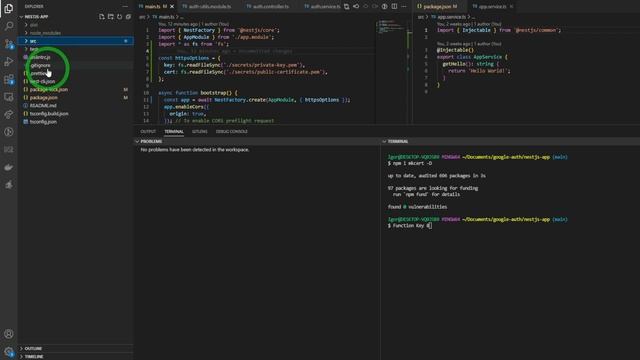The height and width of the screenshot is (360, 640).
Task: Expand the src folder
Action: 76,41
